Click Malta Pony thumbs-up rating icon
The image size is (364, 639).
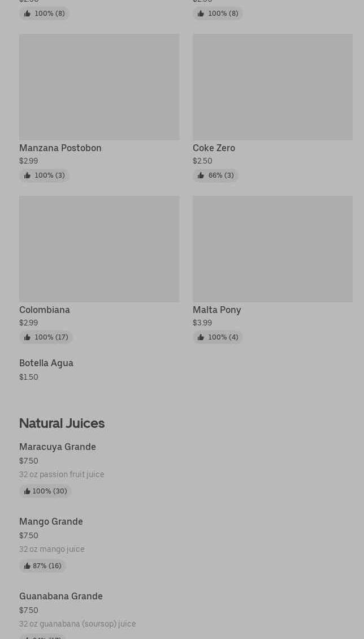pos(201,337)
